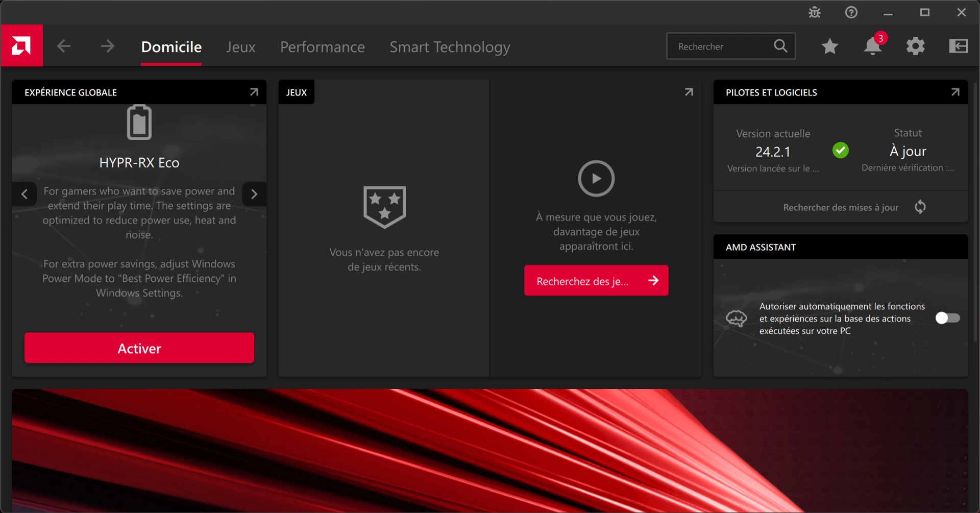Click 'Dernière vérification' text
The image size is (980, 513).
pos(908,167)
